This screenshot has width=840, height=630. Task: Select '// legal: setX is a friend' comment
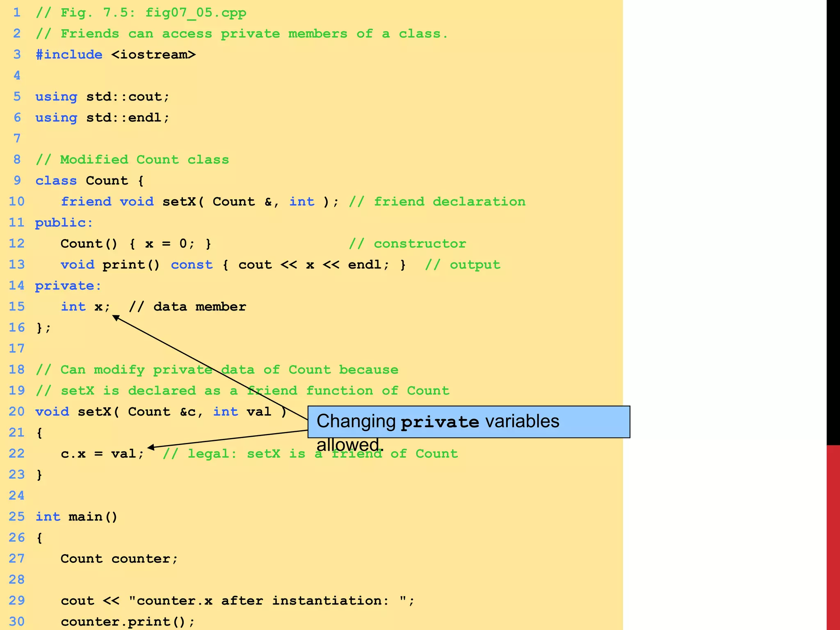tap(310, 454)
